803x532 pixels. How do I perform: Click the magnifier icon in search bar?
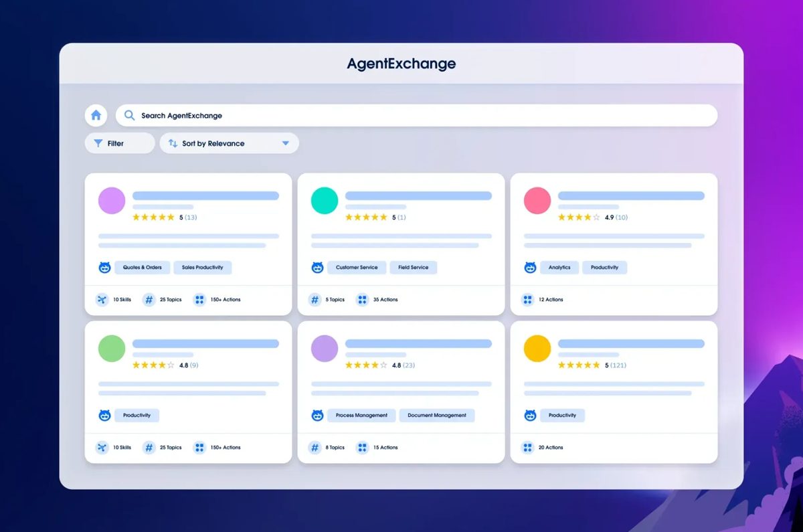[x=130, y=115]
